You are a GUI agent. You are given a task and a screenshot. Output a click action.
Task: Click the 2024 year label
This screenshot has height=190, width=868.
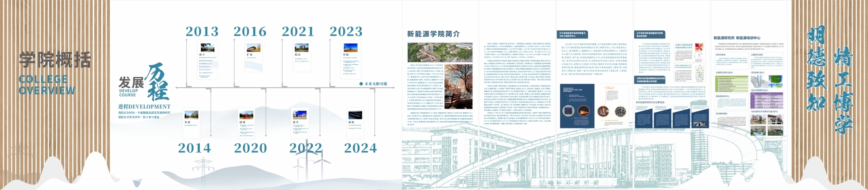click(x=360, y=148)
